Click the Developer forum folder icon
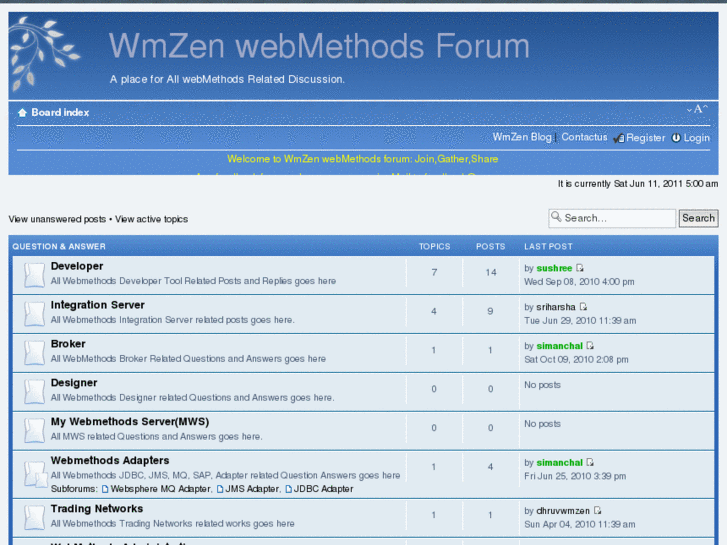This screenshot has width=727, height=545. (34, 275)
